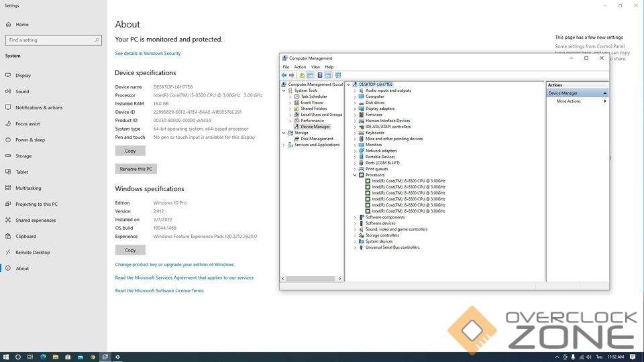This screenshot has width=644, height=362.
Task: Open the notification center icon in system tray
Action: 633,357
